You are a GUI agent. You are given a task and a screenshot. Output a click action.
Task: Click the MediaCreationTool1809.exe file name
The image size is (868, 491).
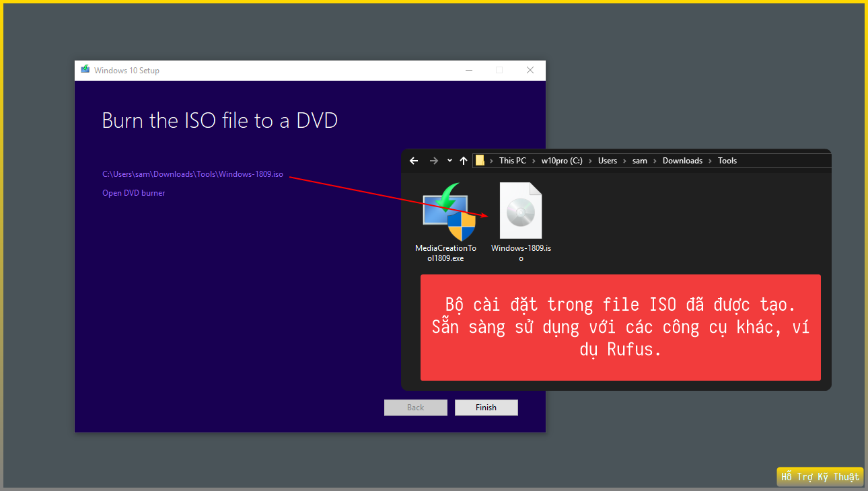click(445, 253)
